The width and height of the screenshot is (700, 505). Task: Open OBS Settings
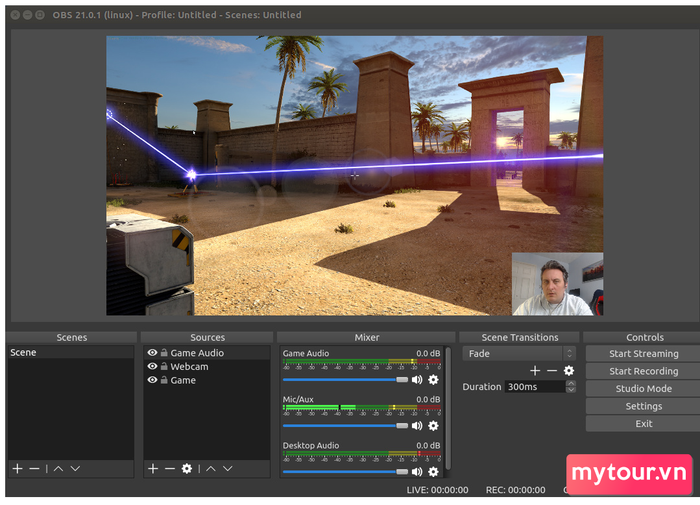pyautogui.click(x=643, y=406)
